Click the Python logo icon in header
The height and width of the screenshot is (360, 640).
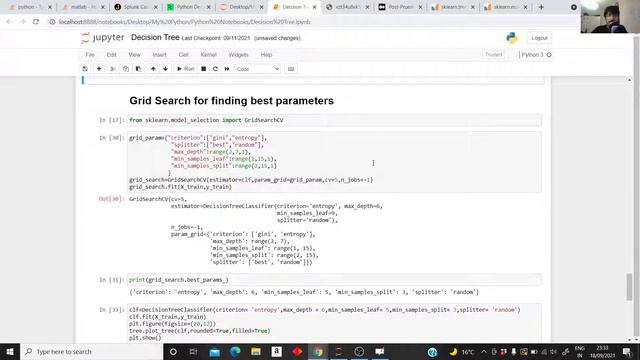(512, 38)
